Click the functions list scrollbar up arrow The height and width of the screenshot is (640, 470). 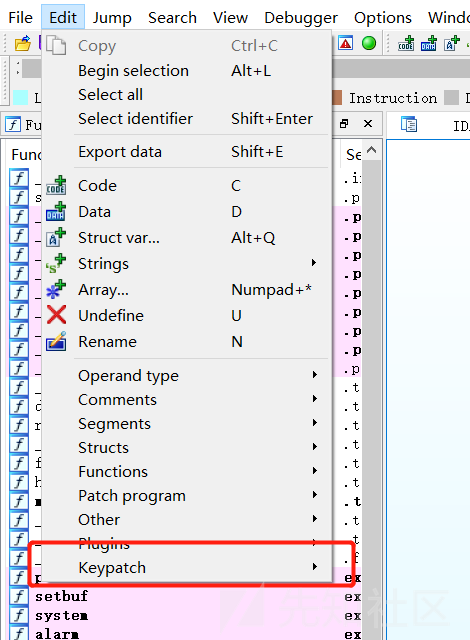point(371,150)
